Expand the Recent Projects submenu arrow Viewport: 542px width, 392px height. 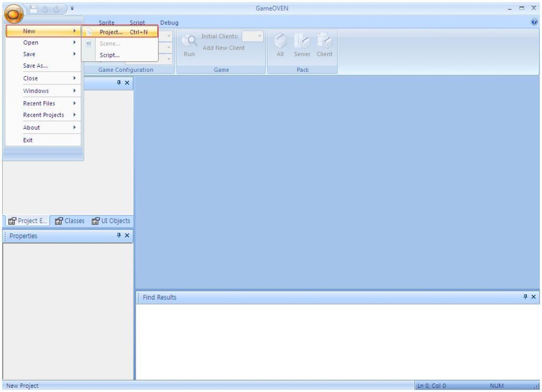pyautogui.click(x=74, y=115)
